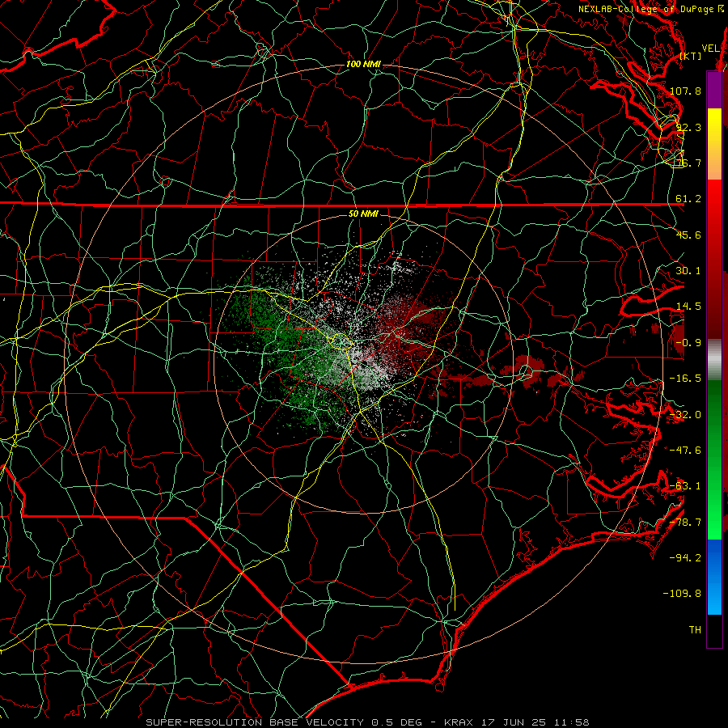Click the 76.7 velocity scale value
Screen dimensions: 728x728
(x=688, y=163)
